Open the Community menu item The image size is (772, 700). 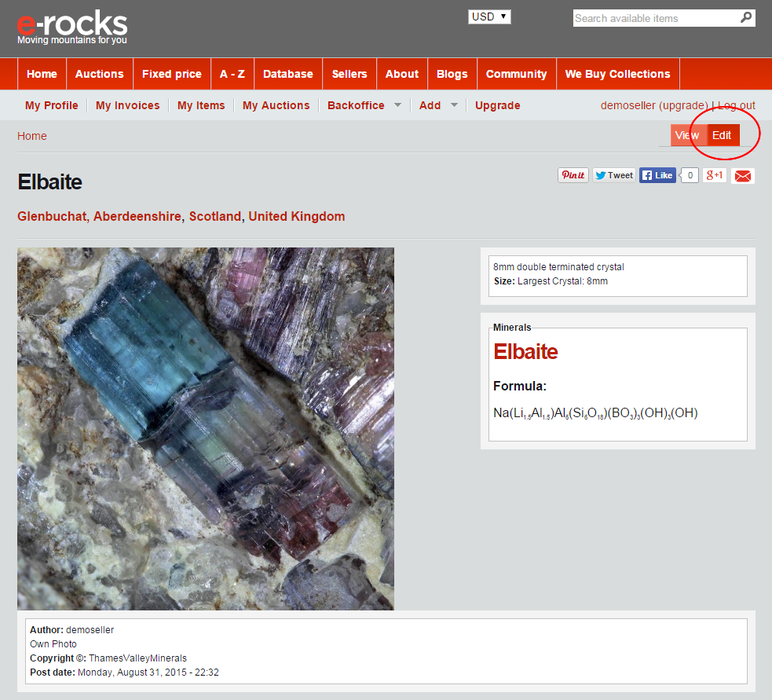[x=517, y=74]
